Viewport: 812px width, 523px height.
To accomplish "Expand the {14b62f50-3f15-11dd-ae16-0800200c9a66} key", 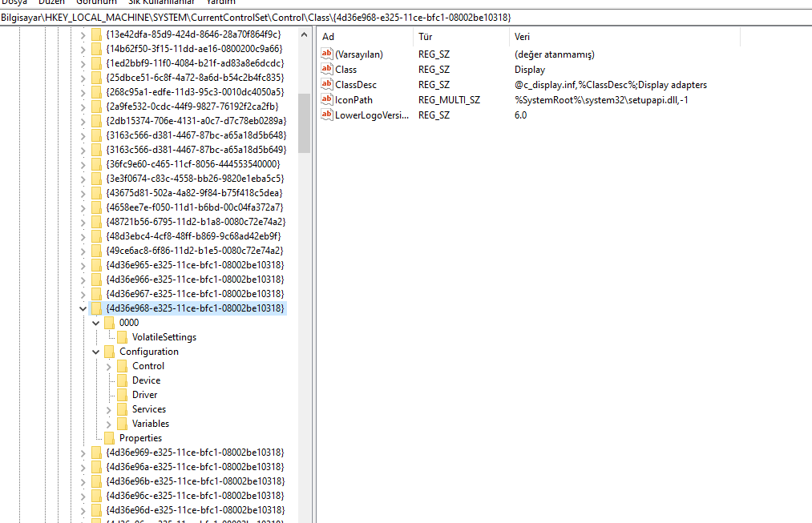I will point(83,49).
